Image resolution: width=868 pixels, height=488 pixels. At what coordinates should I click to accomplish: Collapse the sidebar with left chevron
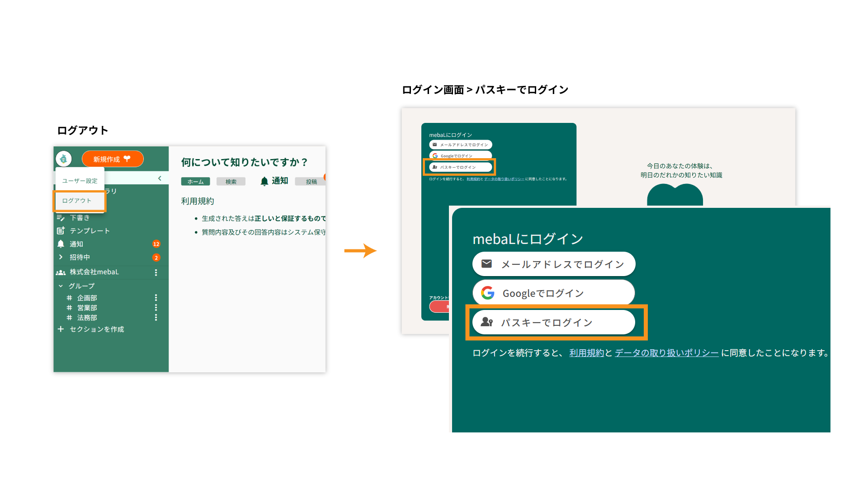(x=160, y=178)
